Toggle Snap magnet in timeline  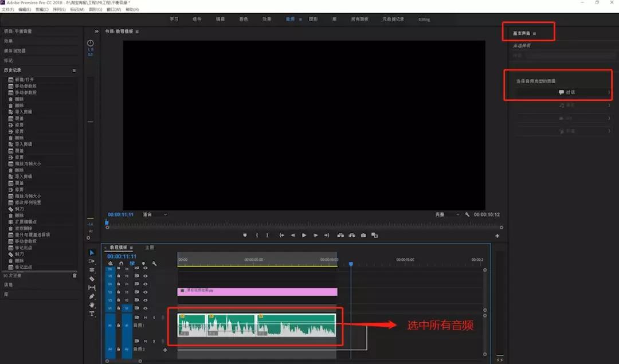click(121, 263)
